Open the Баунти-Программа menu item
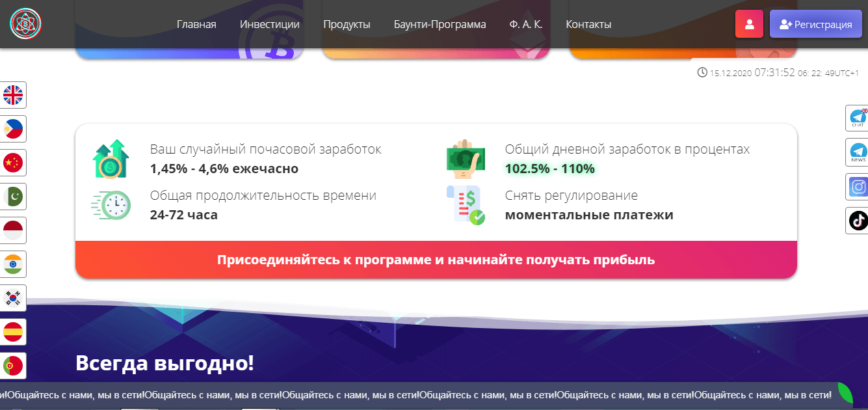 pos(440,25)
